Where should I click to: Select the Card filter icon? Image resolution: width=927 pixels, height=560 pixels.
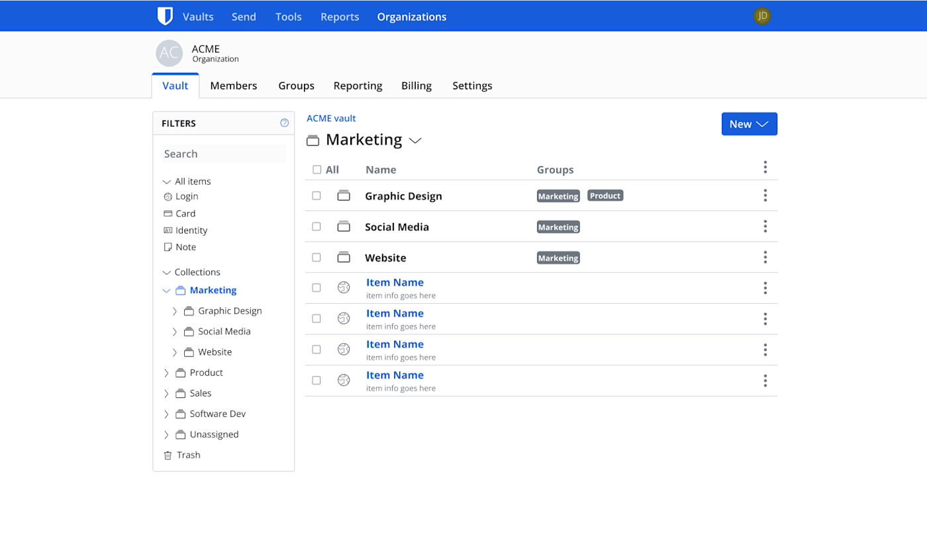[x=168, y=213]
